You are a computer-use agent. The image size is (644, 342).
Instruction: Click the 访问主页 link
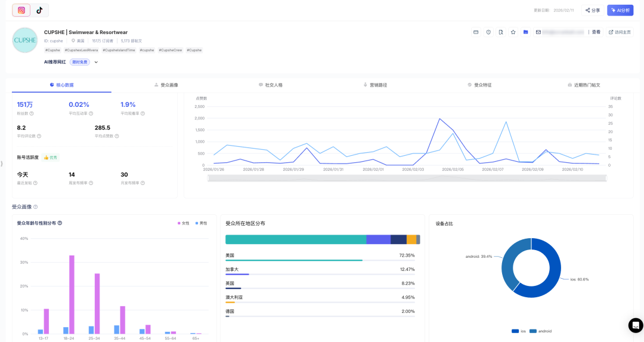coord(620,32)
